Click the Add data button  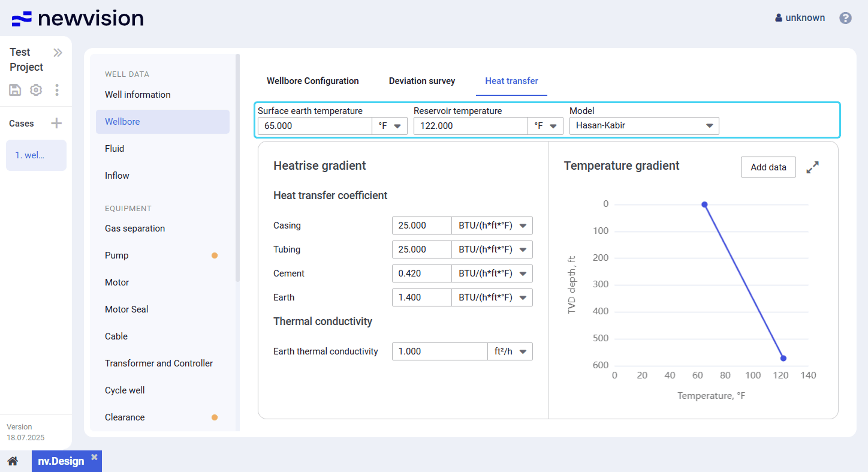coord(768,167)
